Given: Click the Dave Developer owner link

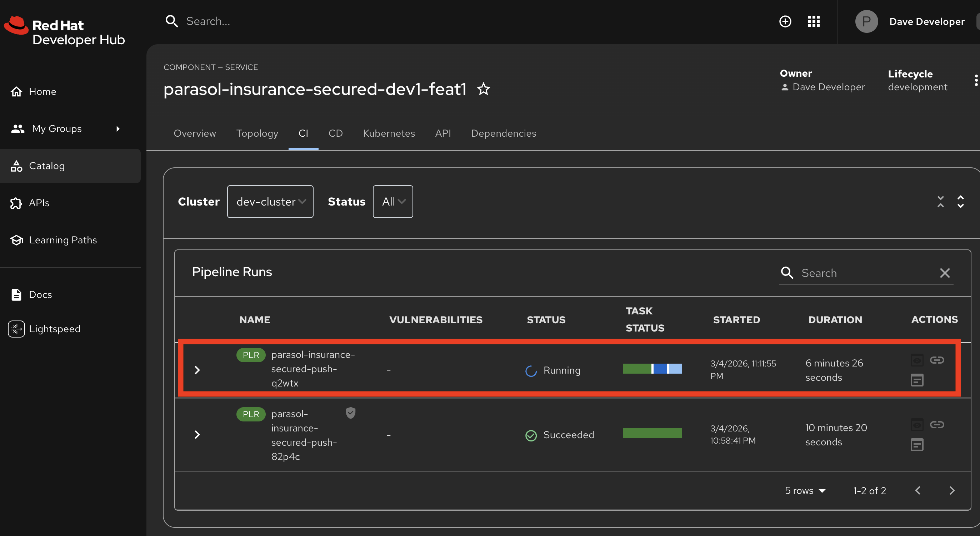Looking at the screenshot, I should (828, 87).
